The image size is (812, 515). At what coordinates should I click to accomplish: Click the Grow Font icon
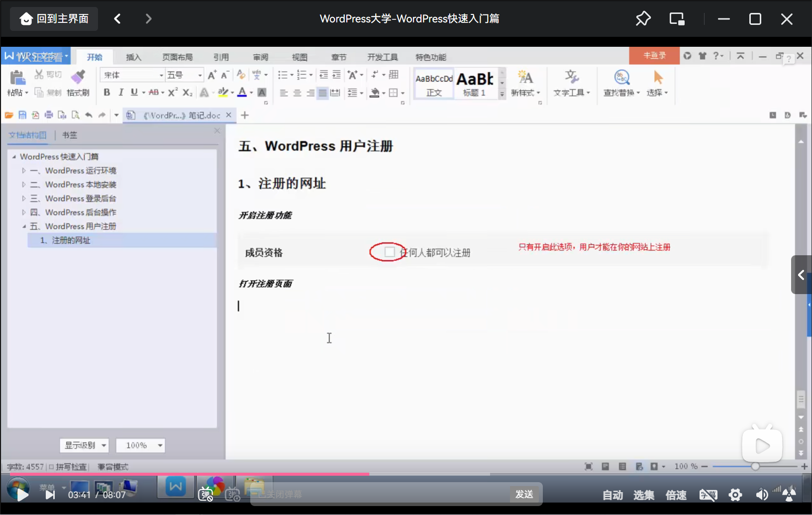coord(212,75)
